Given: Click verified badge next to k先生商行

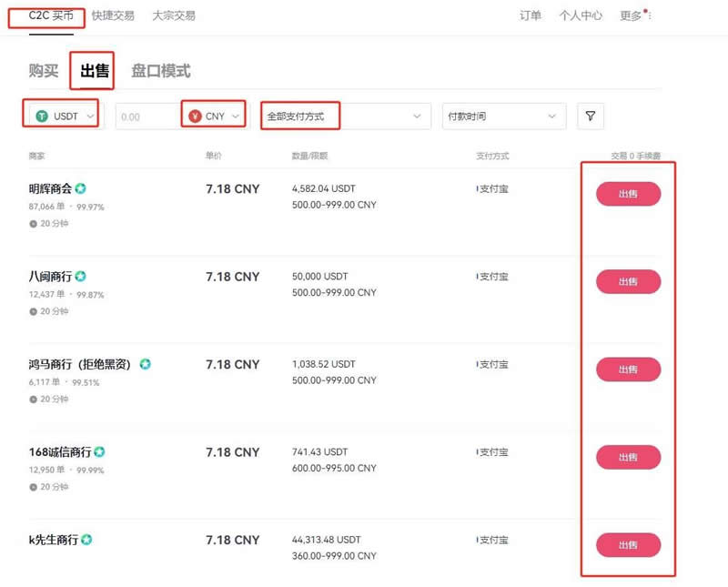Looking at the screenshot, I should coord(86,540).
